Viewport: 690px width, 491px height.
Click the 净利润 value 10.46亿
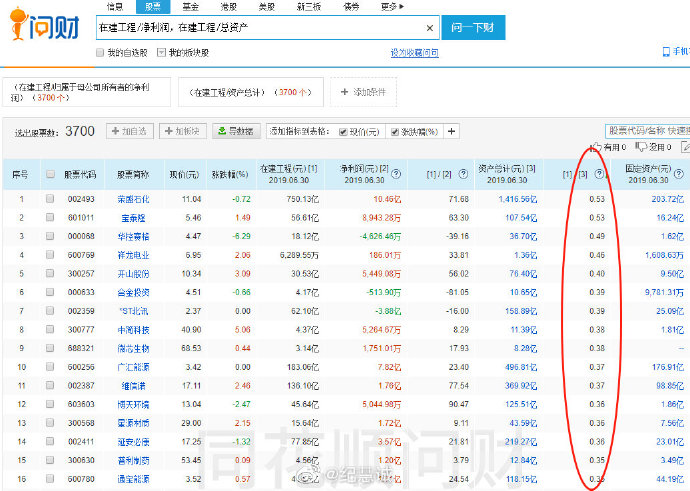pyautogui.click(x=387, y=199)
